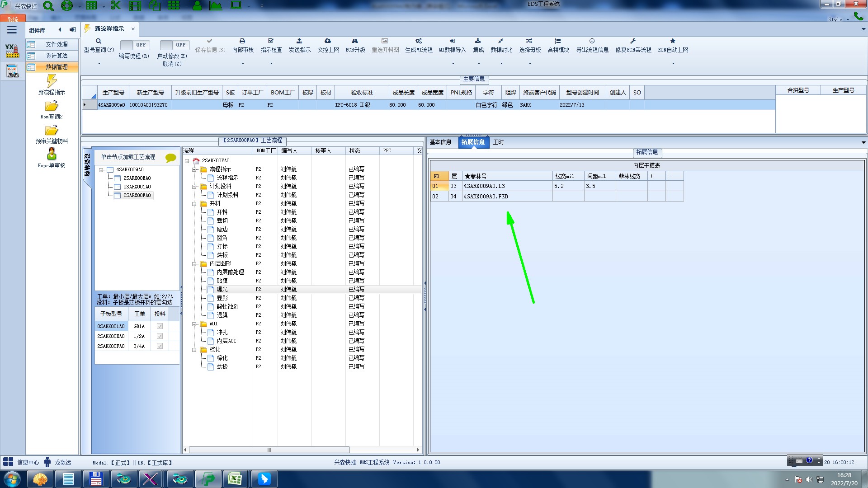Tick checkbox beside 2SARX00EA0 tree node
The image size is (868, 488).
118,178
